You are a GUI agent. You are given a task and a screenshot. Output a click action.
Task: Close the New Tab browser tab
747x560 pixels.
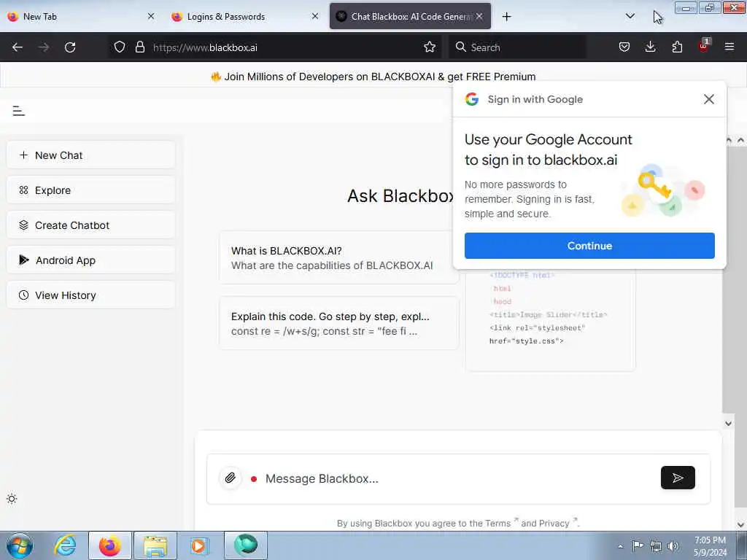click(151, 16)
